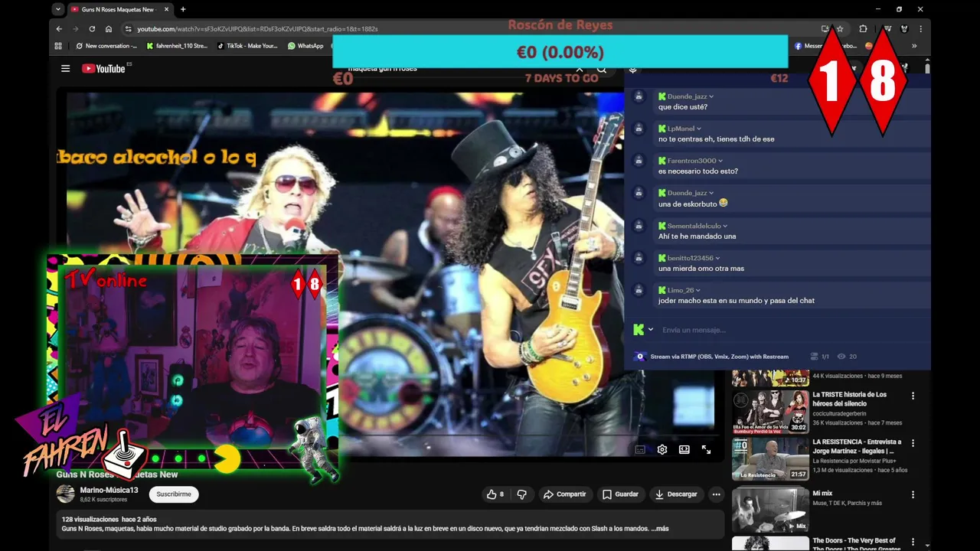The height and width of the screenshot is (551, 980).
Task: Toggle subtitles on the video player
Action: point(640,450)
